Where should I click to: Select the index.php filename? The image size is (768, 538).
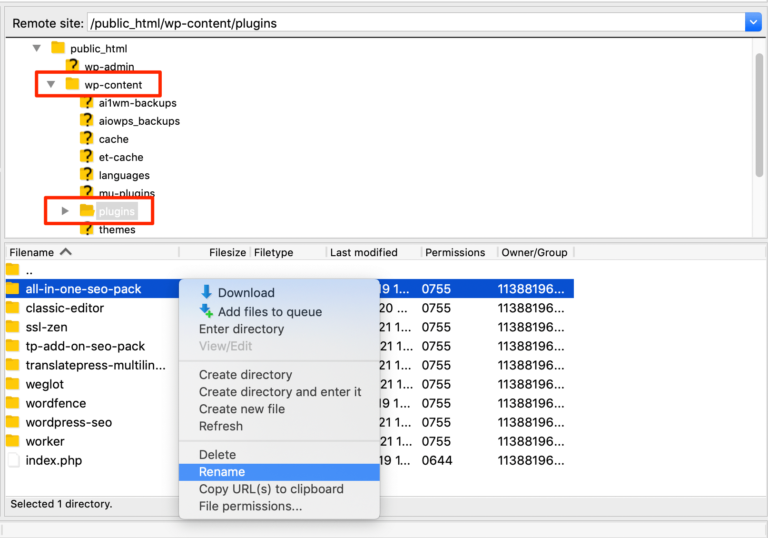coord(54,461)
